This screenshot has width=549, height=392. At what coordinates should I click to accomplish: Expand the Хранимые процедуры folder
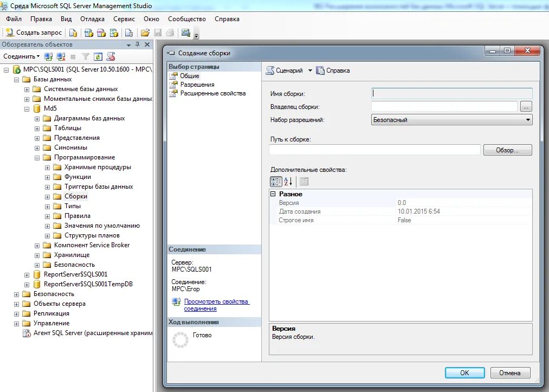coord(47,168)
